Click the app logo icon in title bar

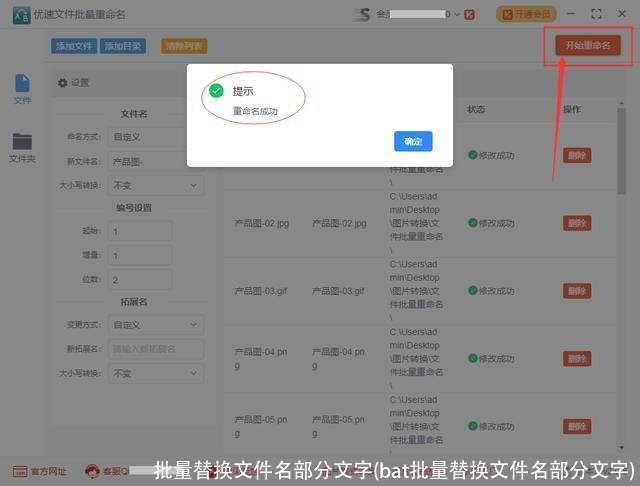coord(21,15)
